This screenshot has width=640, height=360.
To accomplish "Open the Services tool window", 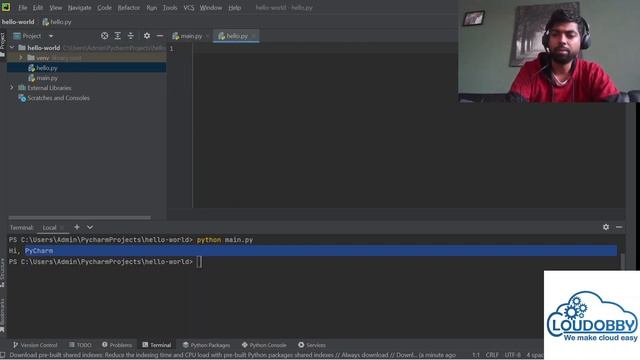I will pos(312,345).
